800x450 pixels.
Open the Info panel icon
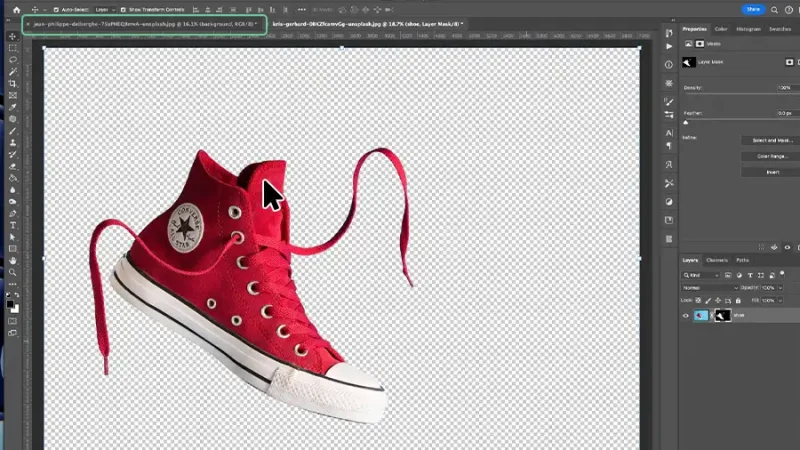click(669, 65)
